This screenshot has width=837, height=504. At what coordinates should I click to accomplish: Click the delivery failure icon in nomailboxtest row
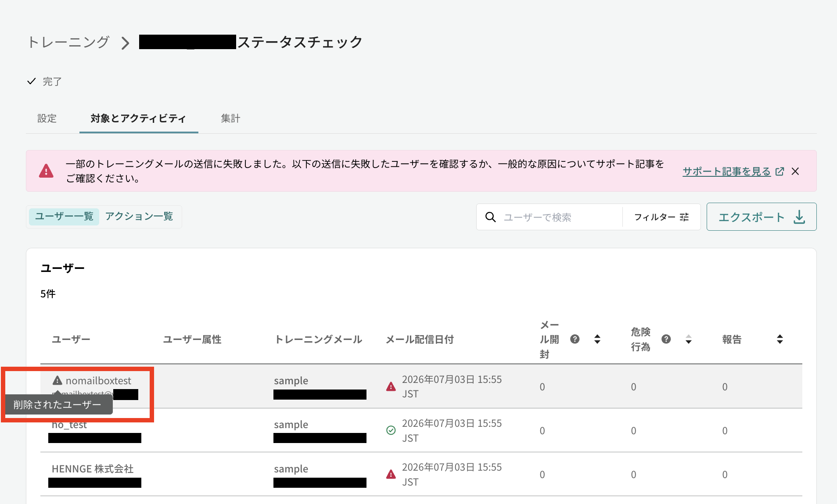[x=391, y=386]
